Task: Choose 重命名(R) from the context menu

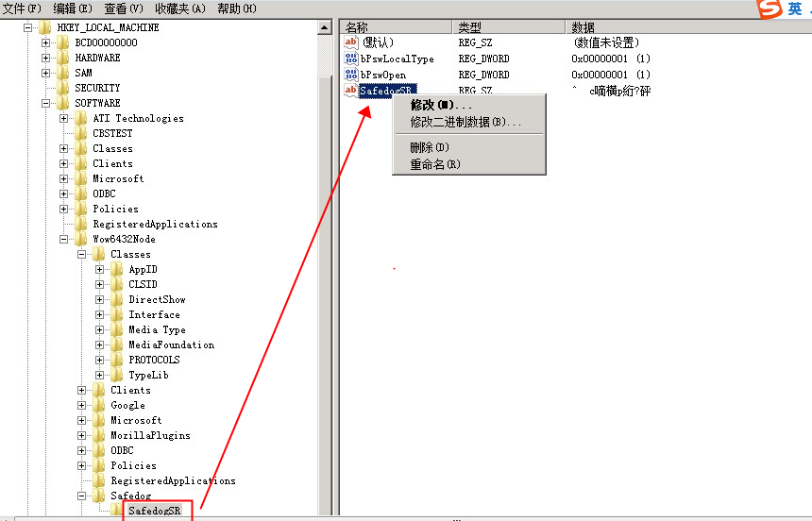Action: click(434, 164)
